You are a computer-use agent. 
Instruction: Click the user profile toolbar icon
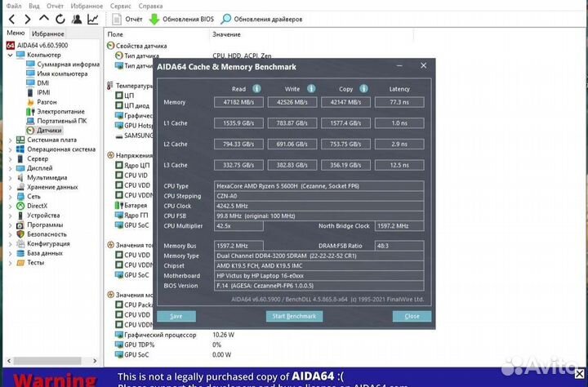pyautogui.click(x=77, y=19)
